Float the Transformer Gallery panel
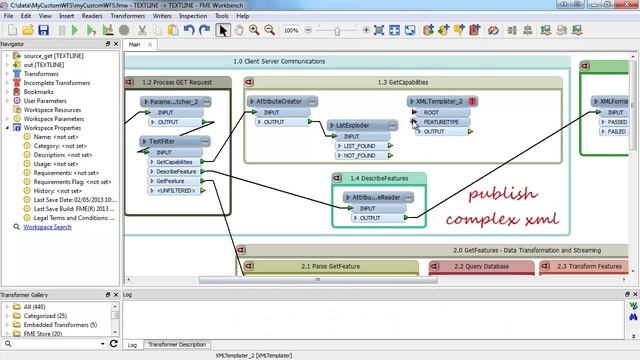This screenshot has height=360, width=640. pos(108,294)
